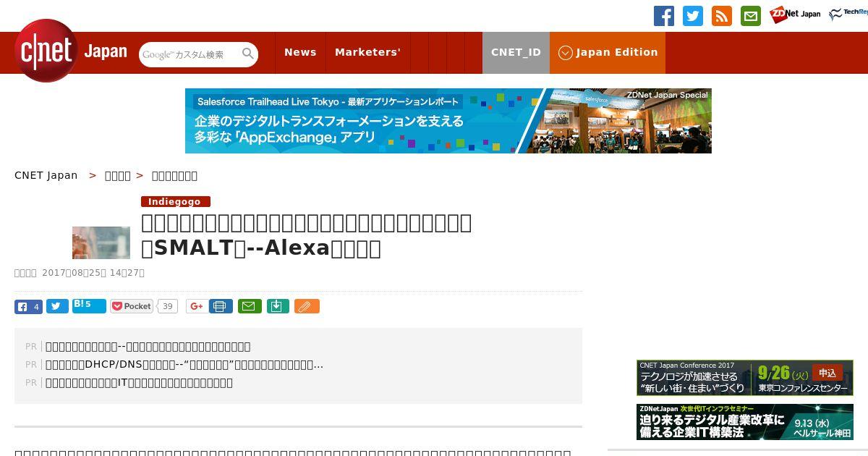This screenshot has width=868, height=456.
Task: Print the article with printer icon
Action: tap(221, 307)
